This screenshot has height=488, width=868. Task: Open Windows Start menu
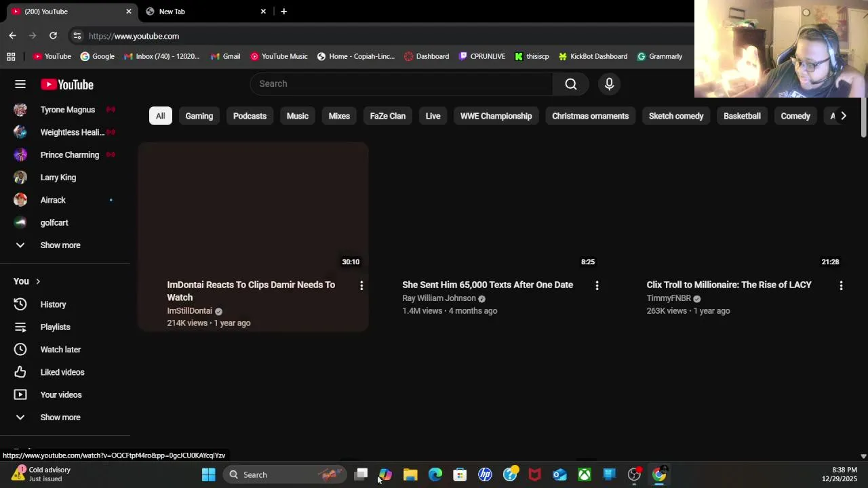click(x=208, y=474)
